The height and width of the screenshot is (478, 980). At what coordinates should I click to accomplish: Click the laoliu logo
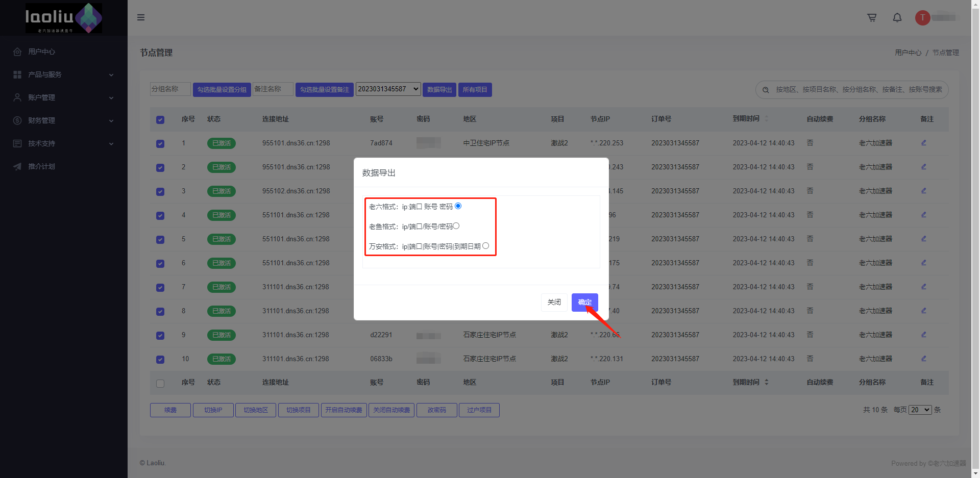coord(64,18)
